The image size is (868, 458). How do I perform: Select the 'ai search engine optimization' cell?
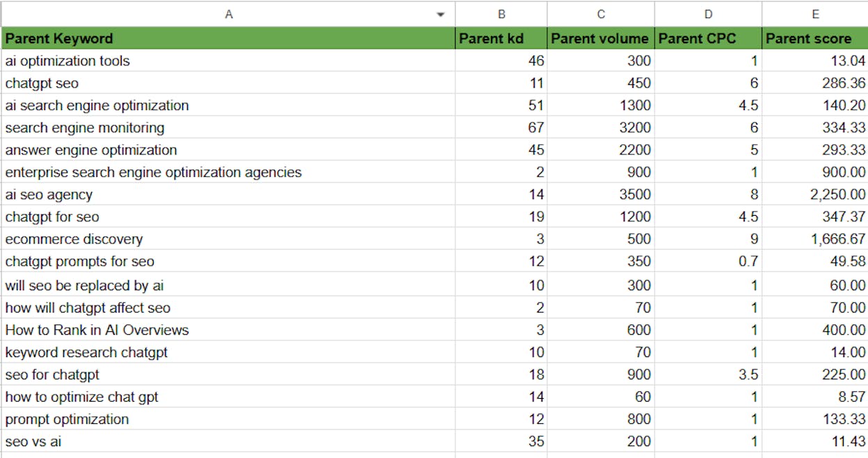(228, 105)
